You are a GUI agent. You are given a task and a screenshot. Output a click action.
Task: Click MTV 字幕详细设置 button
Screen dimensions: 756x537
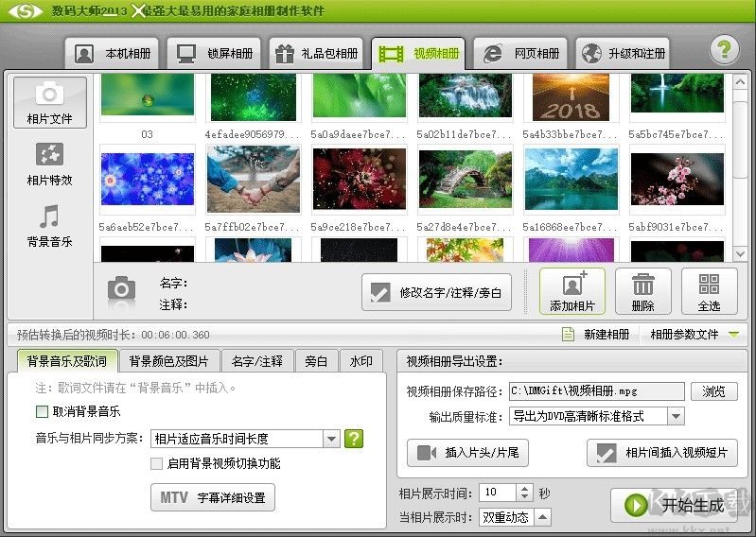coord(213,497)
